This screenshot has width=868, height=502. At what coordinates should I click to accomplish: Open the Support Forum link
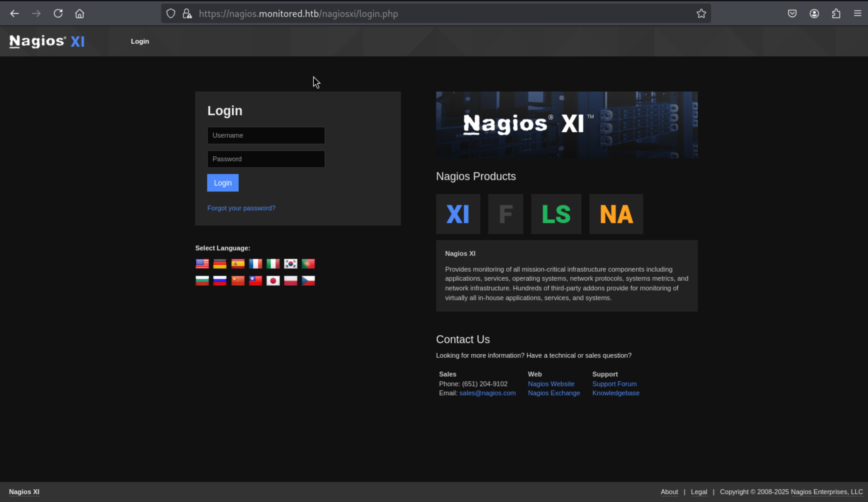click(x=614, y=384)
